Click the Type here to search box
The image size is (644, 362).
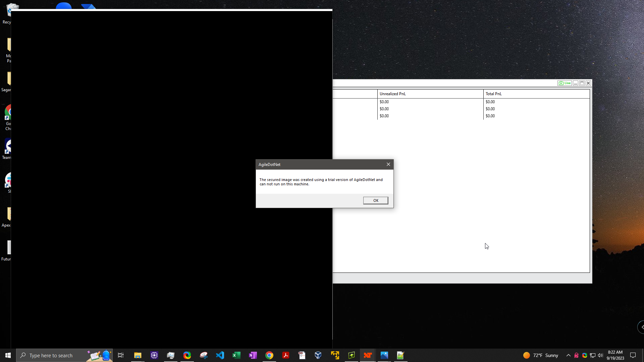click(54, 355)
